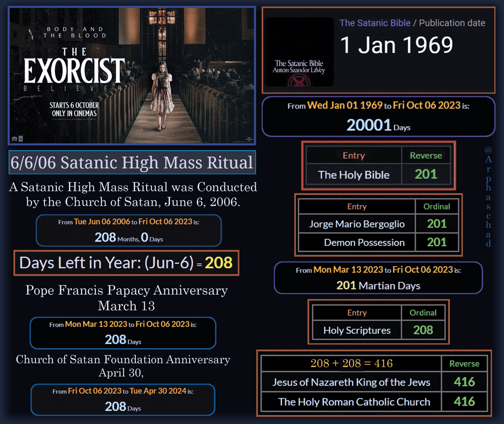
Task: Click 208 value beside Holy Scriptures
Action: click(x=423, y=330)
